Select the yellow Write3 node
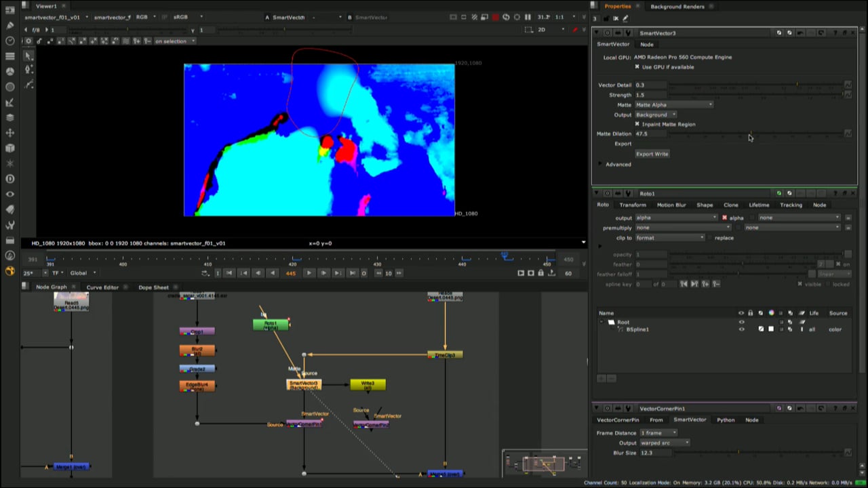 [368, 385]
